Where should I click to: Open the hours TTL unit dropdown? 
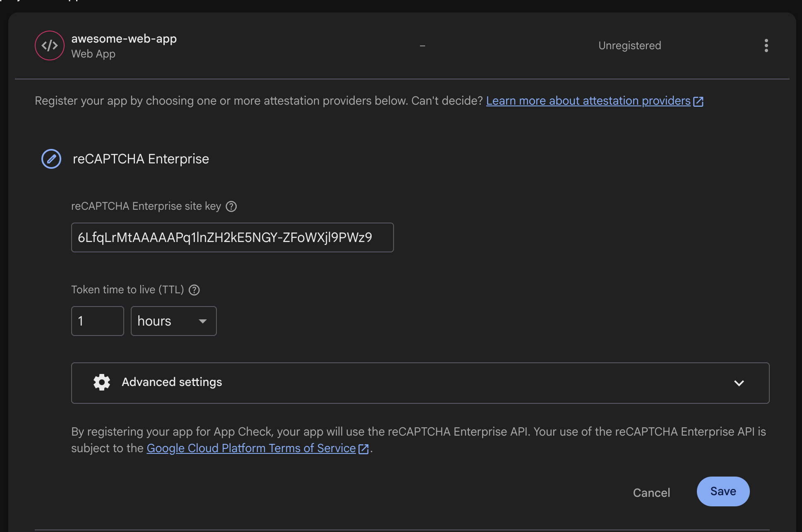click(x=174, y=321)
